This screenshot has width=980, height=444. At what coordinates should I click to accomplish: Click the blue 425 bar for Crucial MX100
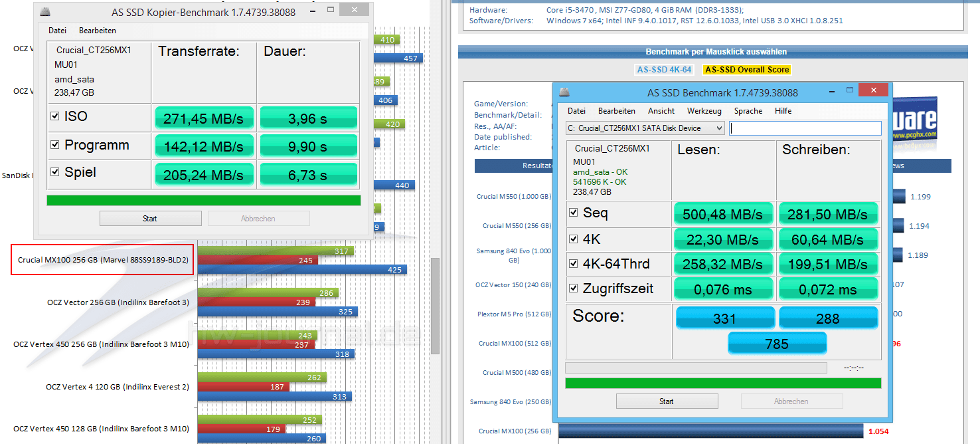pos(302,270)
